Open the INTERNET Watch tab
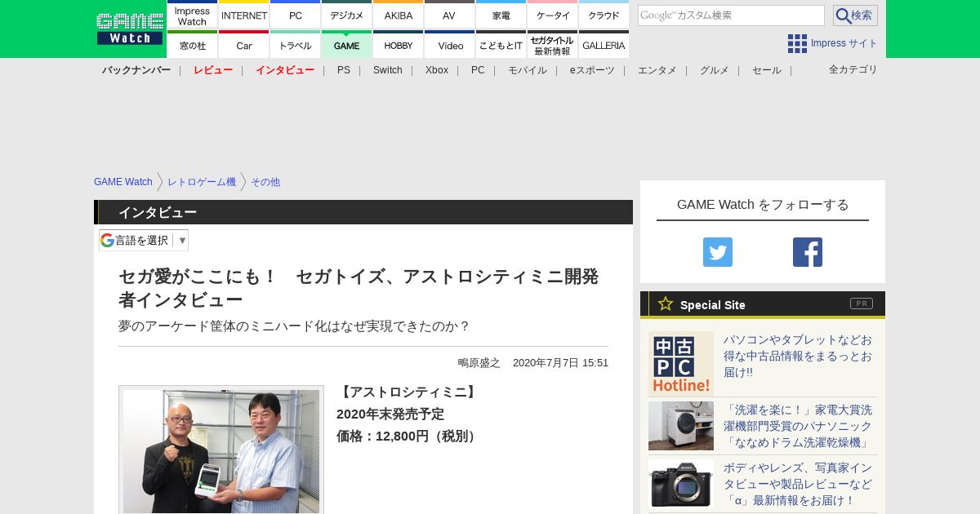 coord(244,15)
